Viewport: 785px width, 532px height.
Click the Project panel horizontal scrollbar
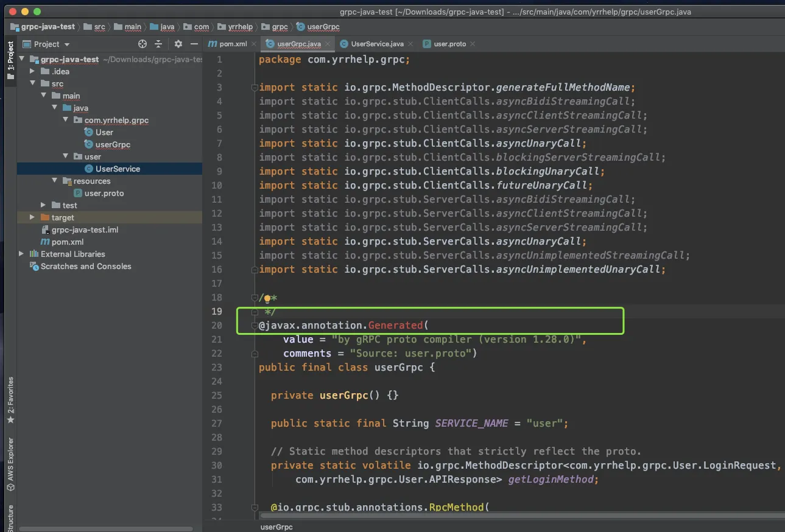(x=105, y=528)
